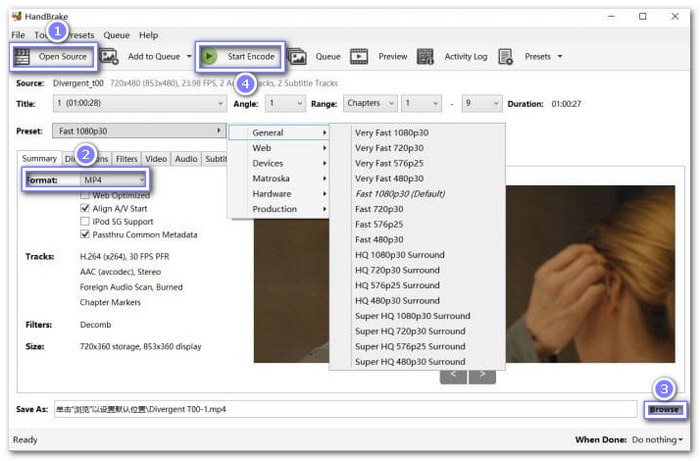The image size is (700, 461).
Task: Click the Open Source button label
Action: pos(62,57)
